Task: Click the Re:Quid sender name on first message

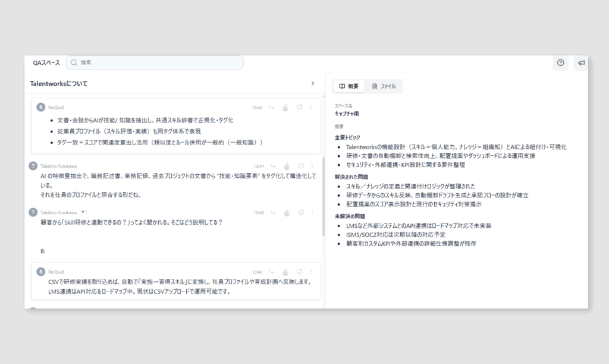Action: (56, 108)
